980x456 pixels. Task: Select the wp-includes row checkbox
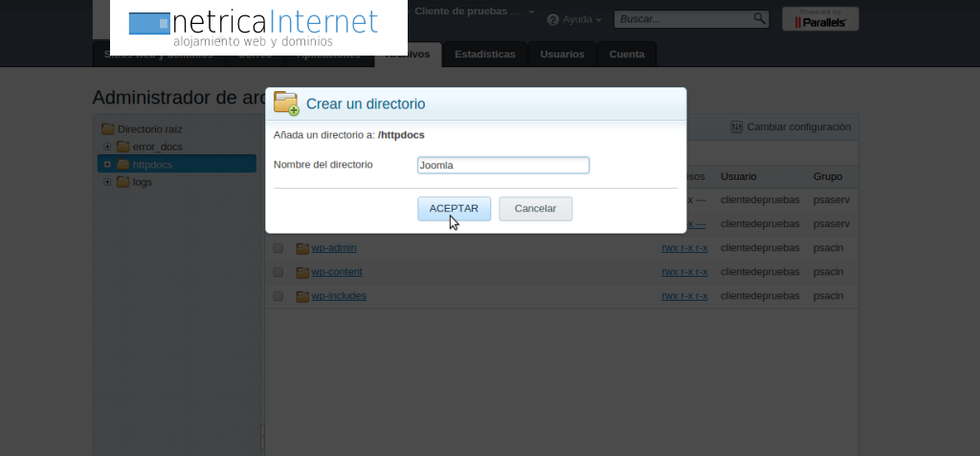pos(278,296)
